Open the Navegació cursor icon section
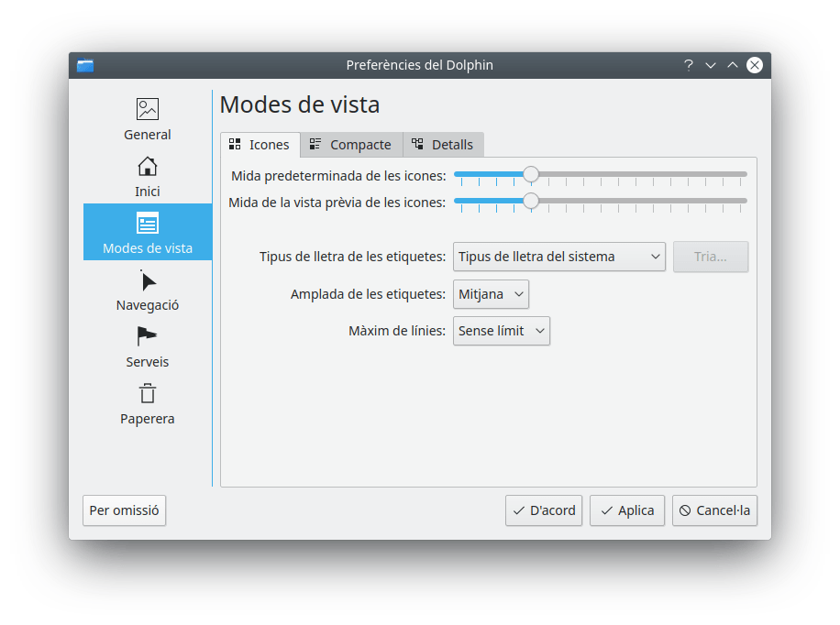Viewport: 840px width, 625px height. click(147, 281)
